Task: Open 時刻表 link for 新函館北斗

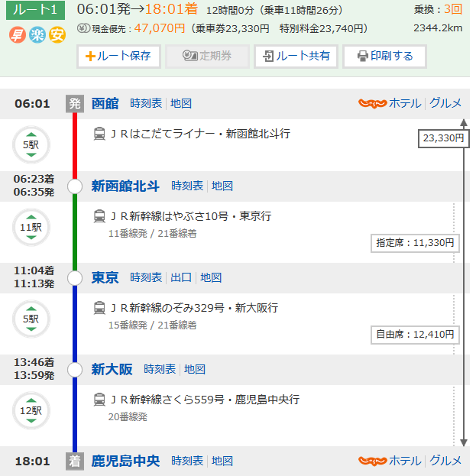Action: (187, 186)
